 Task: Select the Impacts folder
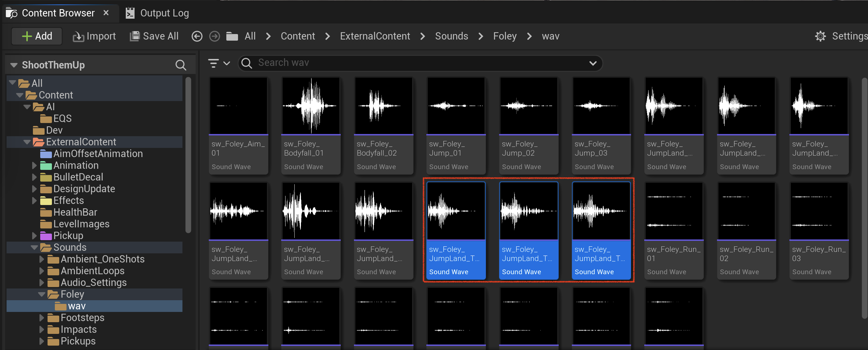point(94,329)
